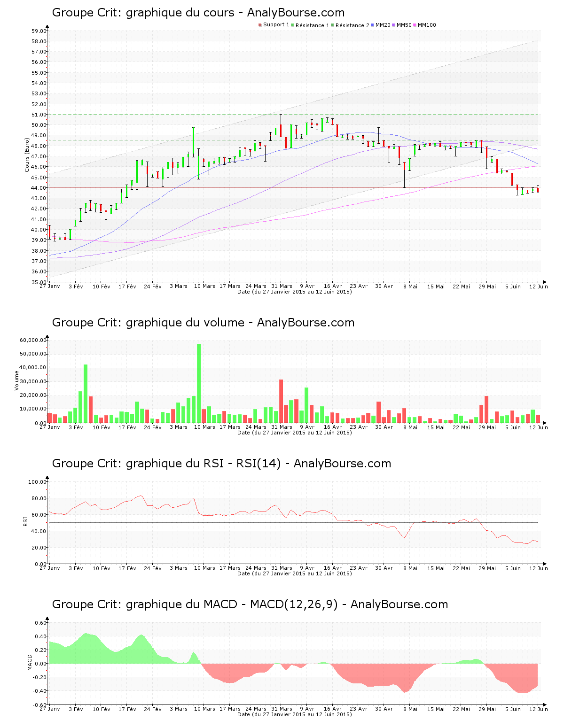Click the 59.00 price axis value
Screen dimensions: 564x728
pyautogui.click(x=39, y=31)
